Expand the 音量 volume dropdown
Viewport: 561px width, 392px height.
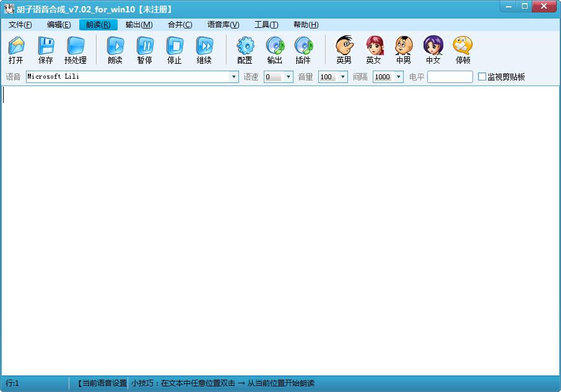pos(343,77)
